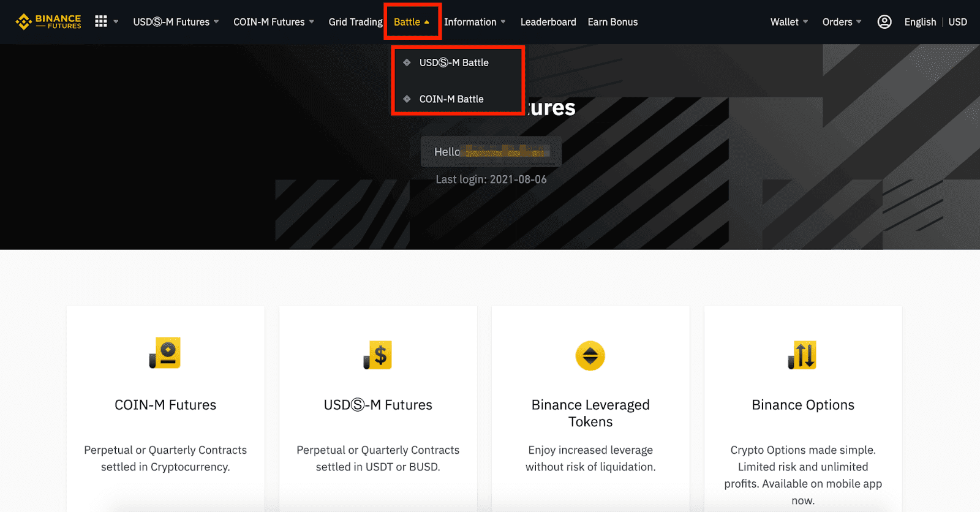980x512 pixels.
Task: Open the apps grid icon
Action: pyautogui.click(x=101, y=21)
